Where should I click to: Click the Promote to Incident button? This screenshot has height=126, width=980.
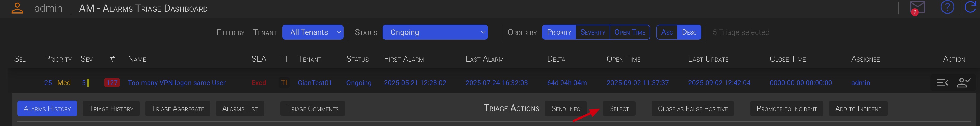(786, 108)
